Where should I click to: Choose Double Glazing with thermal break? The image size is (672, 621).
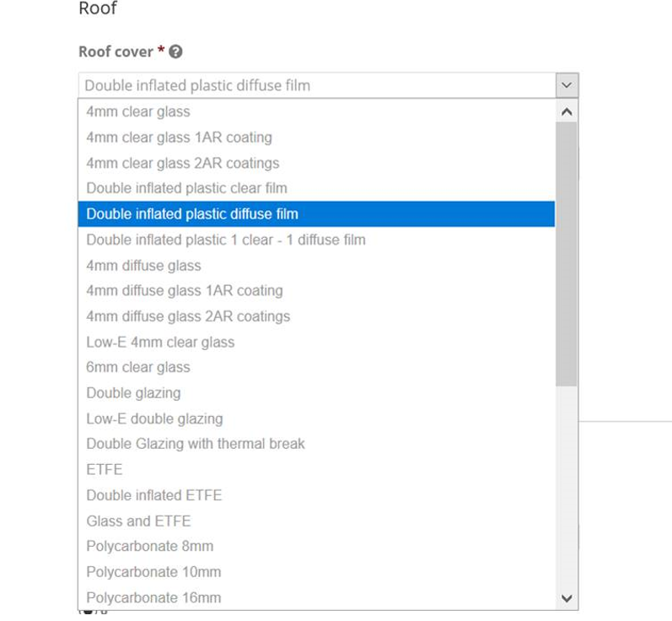[316, 444]
